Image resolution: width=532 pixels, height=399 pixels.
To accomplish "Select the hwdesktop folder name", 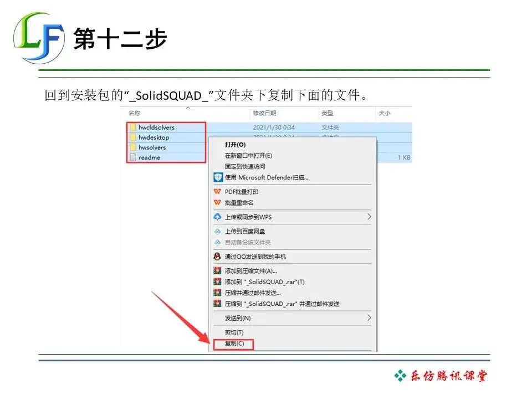I will coord(154,137).
